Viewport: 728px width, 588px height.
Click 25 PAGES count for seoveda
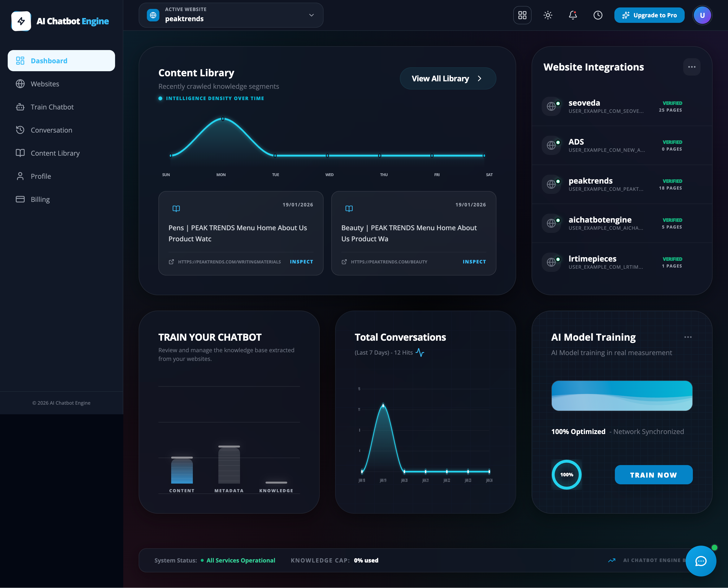(670, 110)
